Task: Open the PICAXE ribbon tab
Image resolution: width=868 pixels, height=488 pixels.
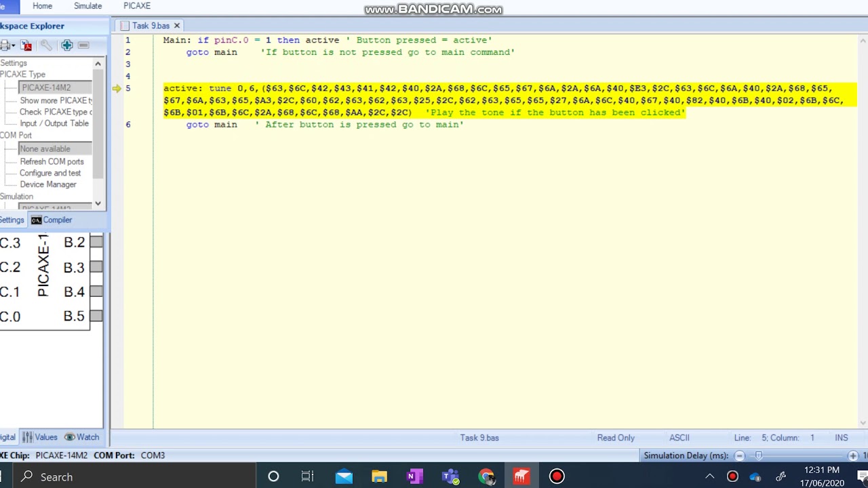Action: 137,6
